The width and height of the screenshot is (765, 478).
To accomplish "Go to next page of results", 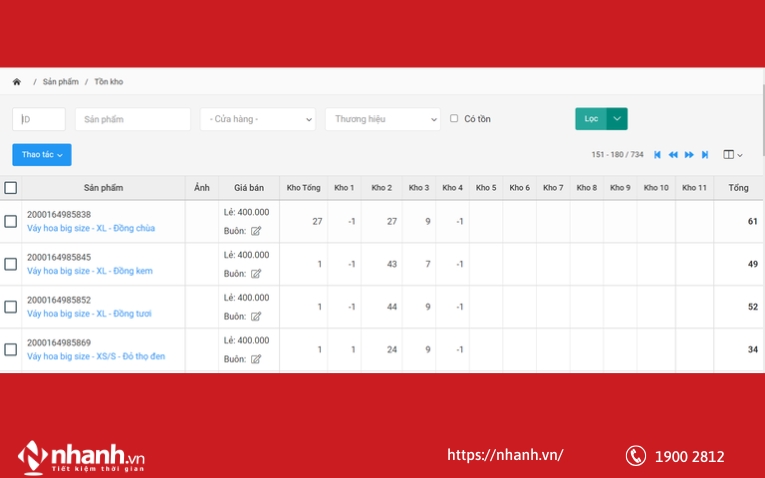I will click(x=689, y=155).
